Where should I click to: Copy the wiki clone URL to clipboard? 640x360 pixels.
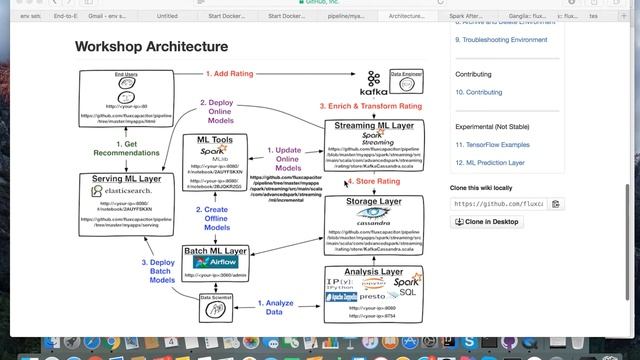tap(556, 204)
